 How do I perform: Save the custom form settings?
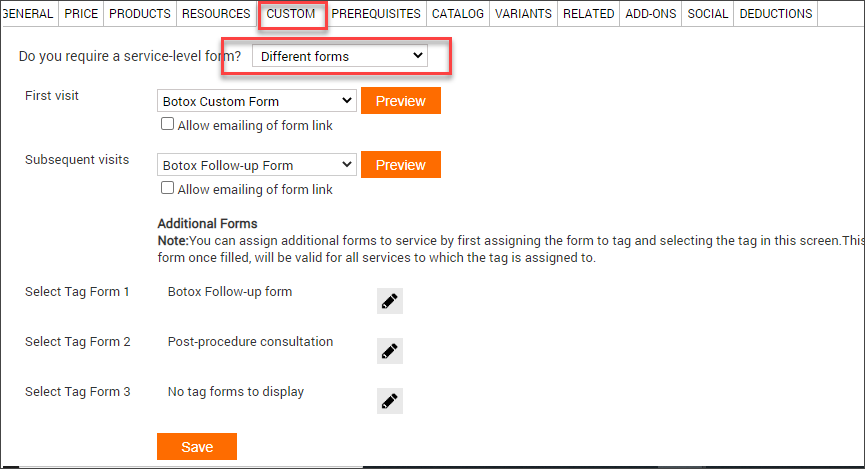(x=197, y=446)
